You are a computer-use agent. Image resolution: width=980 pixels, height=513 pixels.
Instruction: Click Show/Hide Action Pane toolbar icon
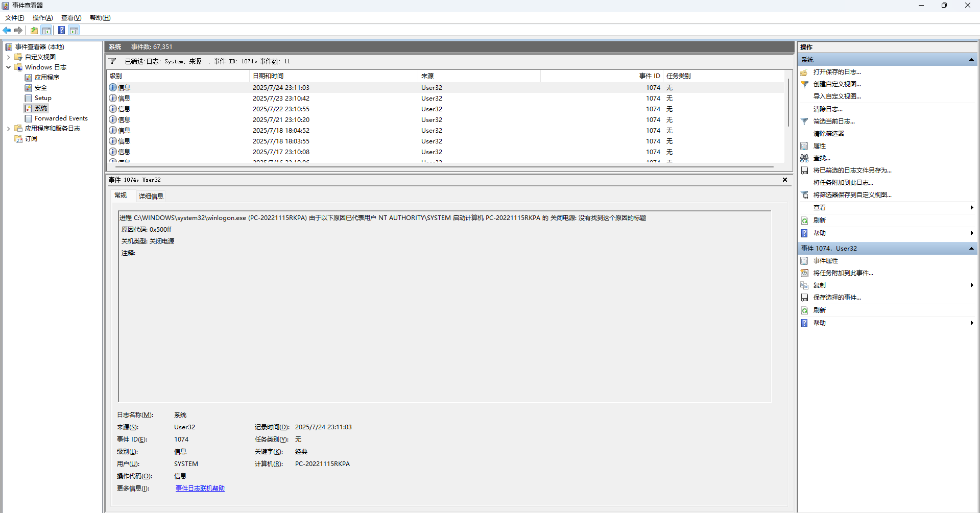point(74,31)
